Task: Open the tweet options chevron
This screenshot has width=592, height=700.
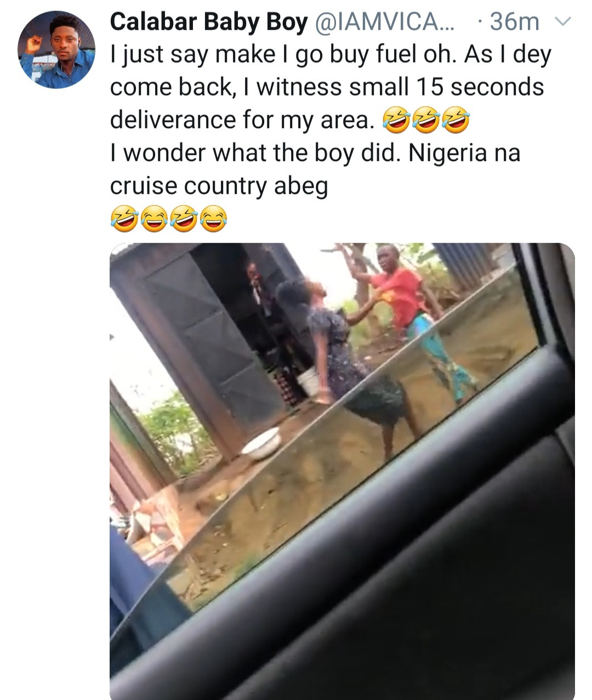Action: 562,22
